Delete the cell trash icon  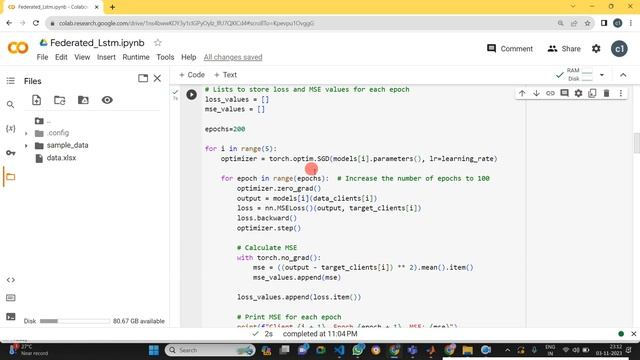pos(607,93)
